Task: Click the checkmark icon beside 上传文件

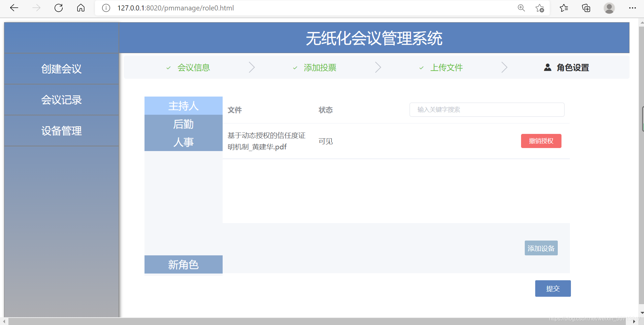Action: 421,68
